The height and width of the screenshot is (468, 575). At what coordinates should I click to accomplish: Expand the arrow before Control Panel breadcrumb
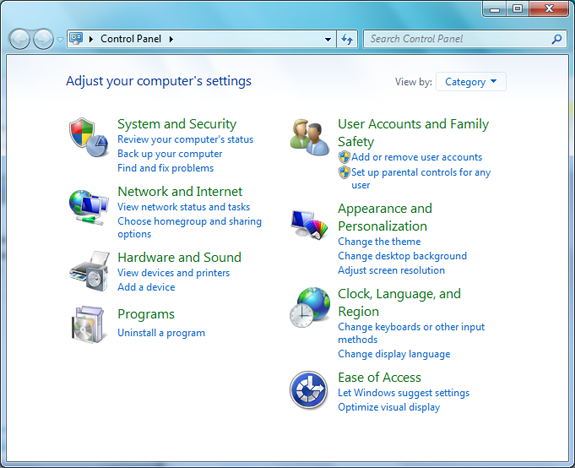tap(91, 39)
